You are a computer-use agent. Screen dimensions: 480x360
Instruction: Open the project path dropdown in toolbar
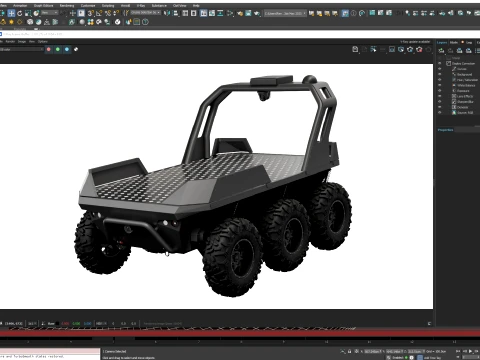click(285, 13)
